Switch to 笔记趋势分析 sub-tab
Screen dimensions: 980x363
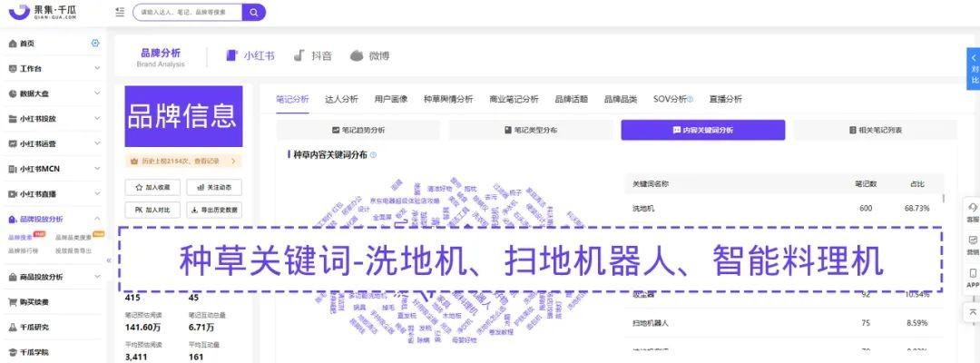point(358,130)
